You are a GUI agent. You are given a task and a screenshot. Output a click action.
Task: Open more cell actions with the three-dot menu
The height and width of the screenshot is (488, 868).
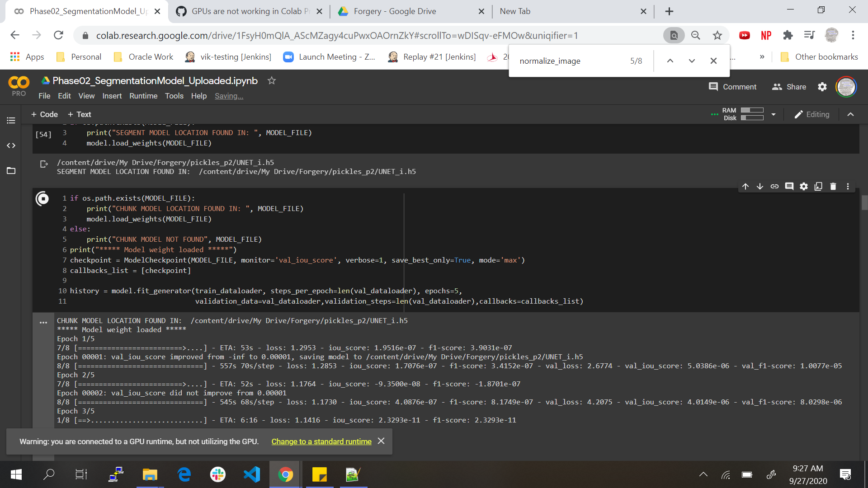[848, 186]
